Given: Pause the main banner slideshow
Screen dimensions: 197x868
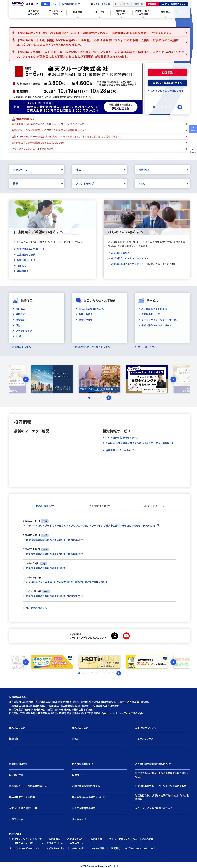Looking at the screenshot, I should coord(180,107).
